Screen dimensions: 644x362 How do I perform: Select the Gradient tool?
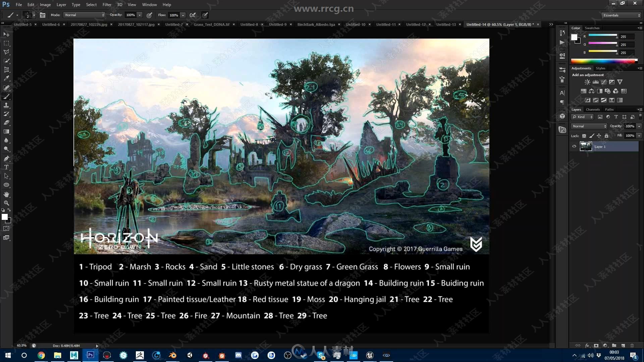6,131
